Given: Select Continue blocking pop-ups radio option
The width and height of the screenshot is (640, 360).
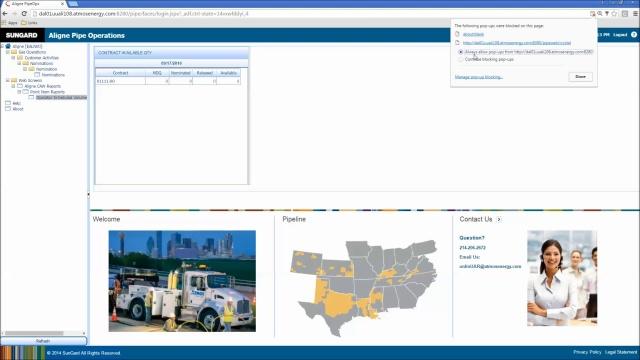Looking at the screenshot, I should tap(460, 59).
